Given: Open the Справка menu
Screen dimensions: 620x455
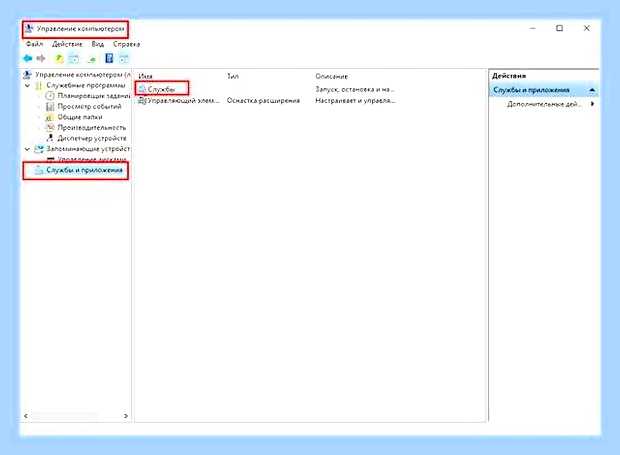Looking at the screenshot, I should point(127,44).
